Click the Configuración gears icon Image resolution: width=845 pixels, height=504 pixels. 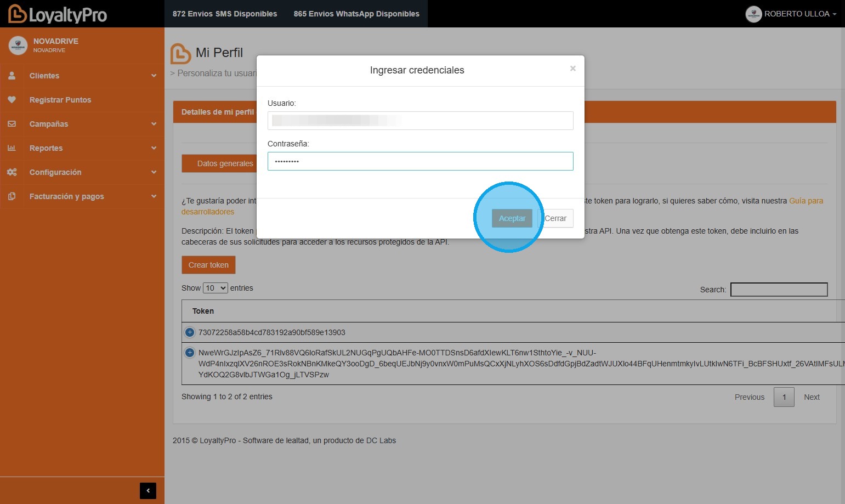point(12,172)
